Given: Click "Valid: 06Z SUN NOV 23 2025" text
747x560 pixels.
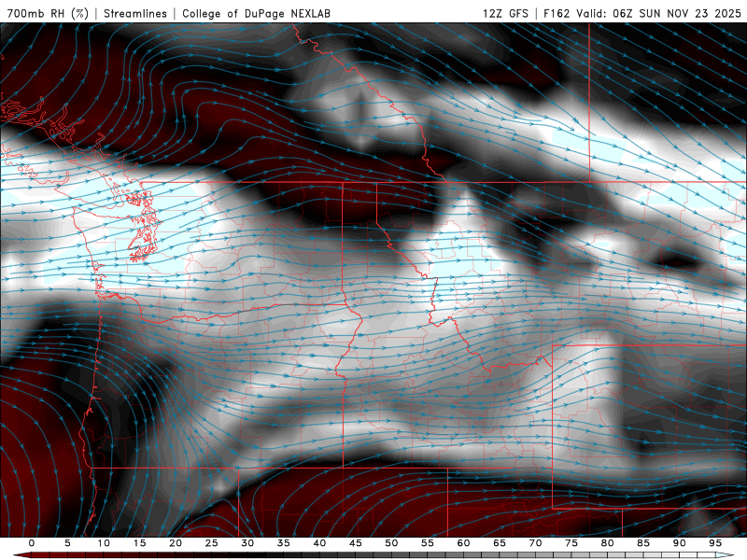Looking at the screenshot, I should click(x=659, y=13).
